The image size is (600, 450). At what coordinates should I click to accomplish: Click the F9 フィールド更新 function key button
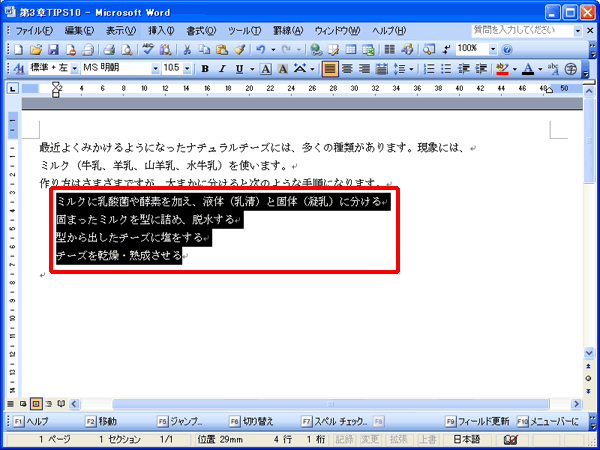click(478, 422)
